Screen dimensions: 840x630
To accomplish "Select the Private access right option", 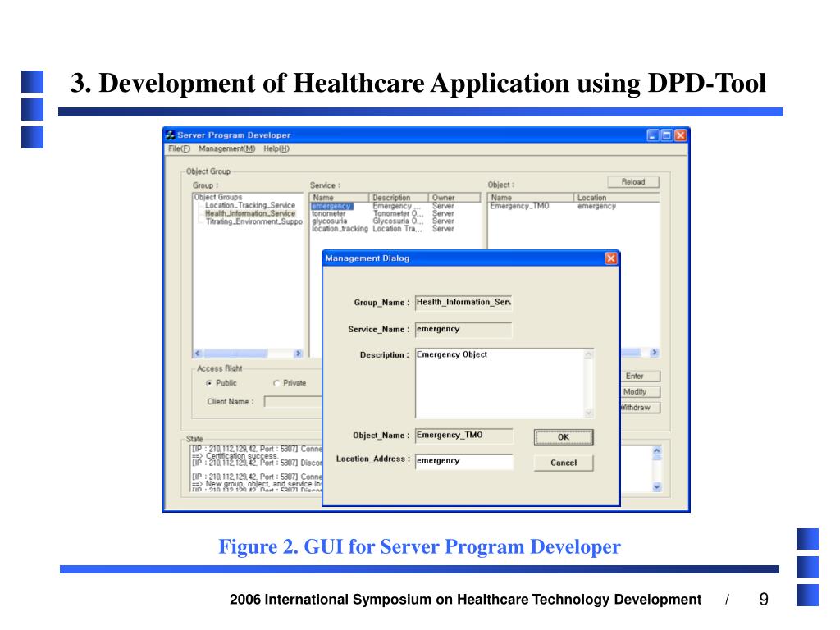I will coord(276,383).
